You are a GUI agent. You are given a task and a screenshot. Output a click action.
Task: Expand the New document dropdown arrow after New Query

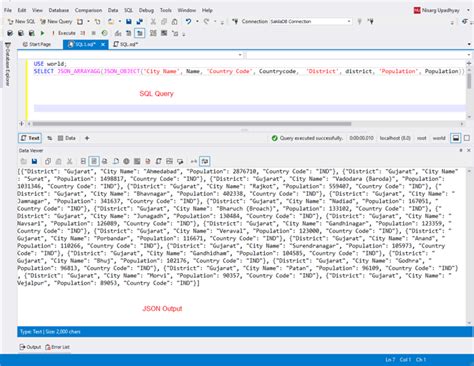(88, 22)
